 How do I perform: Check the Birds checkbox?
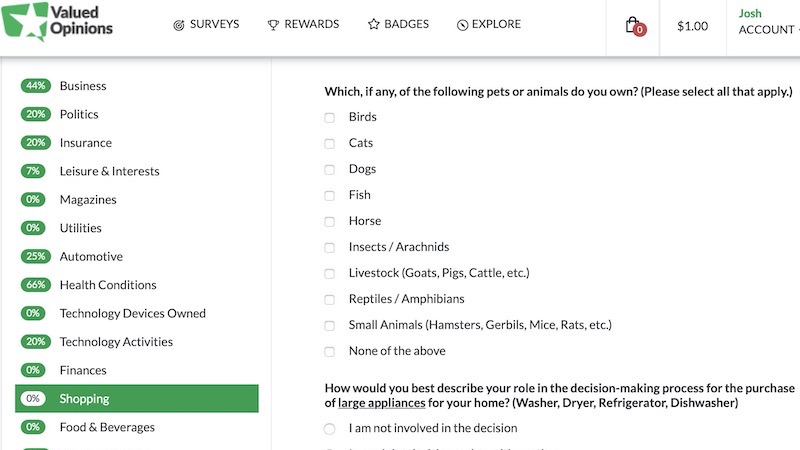pyautogui.click(x=330, y=118)
